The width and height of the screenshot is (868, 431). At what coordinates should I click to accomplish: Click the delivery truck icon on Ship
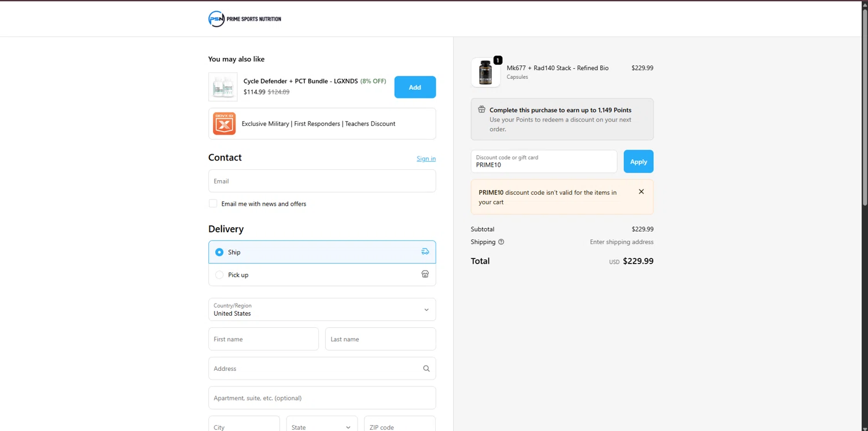click(425, 251)
